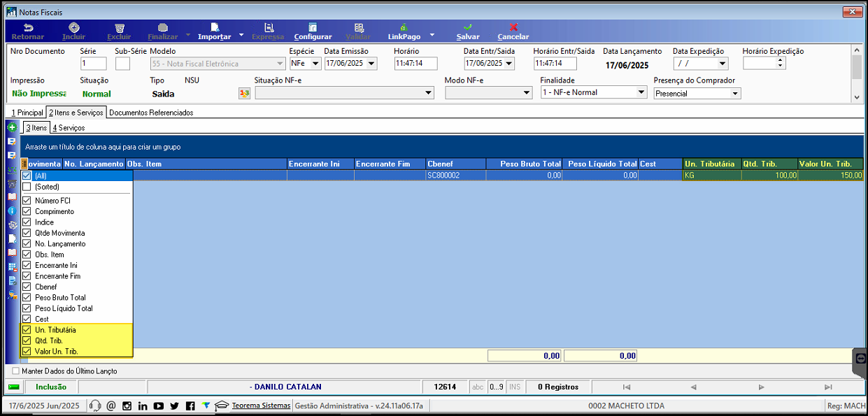The image size is (868, 416).
Task: Open the Documentos Referenciados tab
Action: pyautogui.click(x=151, y=113)
